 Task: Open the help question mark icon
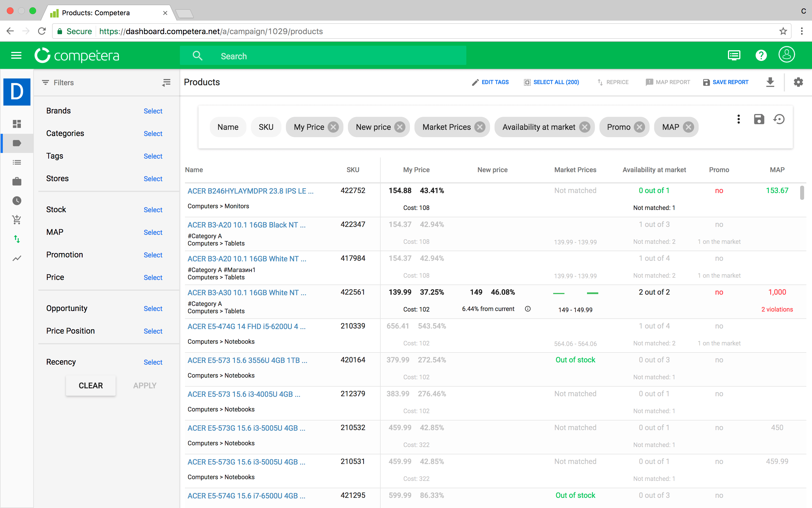(761, 55)
